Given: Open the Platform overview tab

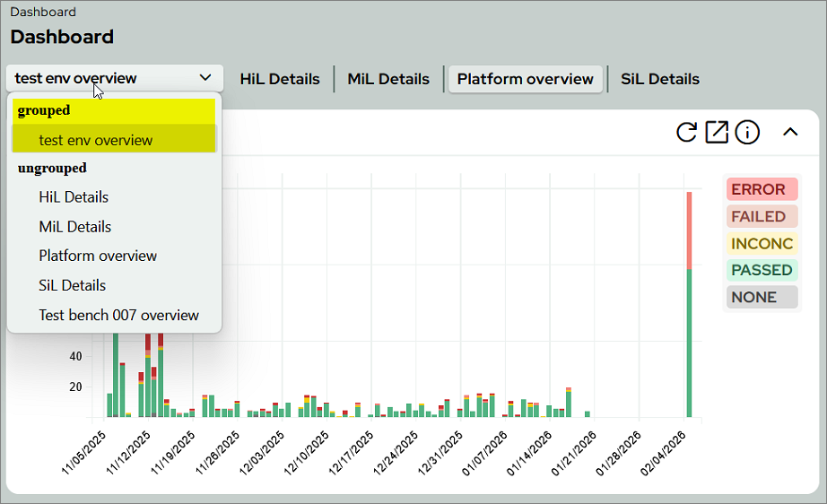Looking at the screenshot, I should 526,79.
